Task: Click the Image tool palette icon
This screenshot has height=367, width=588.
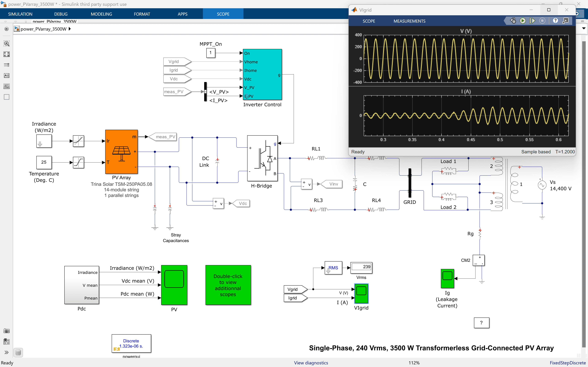Action: click(x=7, y=86)
